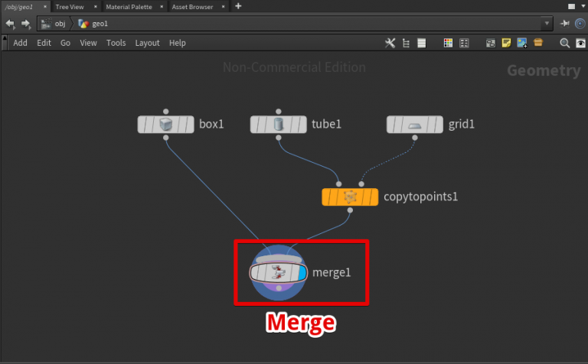
Task: Toggle the pin icon on the path bar
Action: point(565,24)
